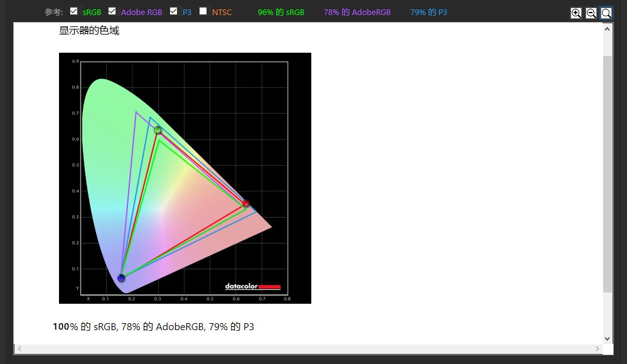627x364 pixels.
Task: Click the horizontal scrollbar right arrow
Action: click(598, 348)
